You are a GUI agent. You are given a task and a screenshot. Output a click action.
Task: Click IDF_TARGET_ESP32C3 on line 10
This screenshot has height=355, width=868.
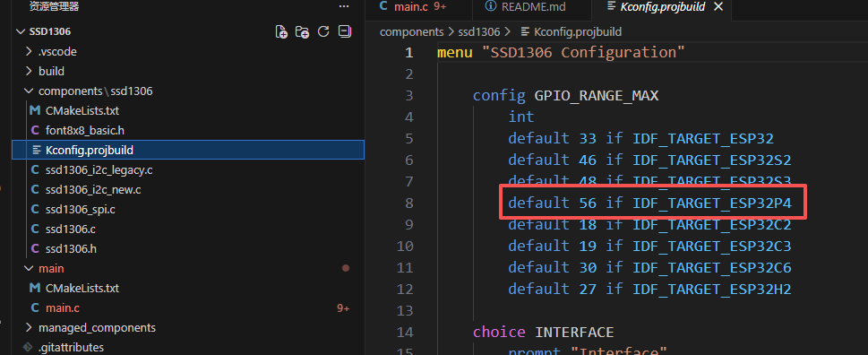click(712, 247)
